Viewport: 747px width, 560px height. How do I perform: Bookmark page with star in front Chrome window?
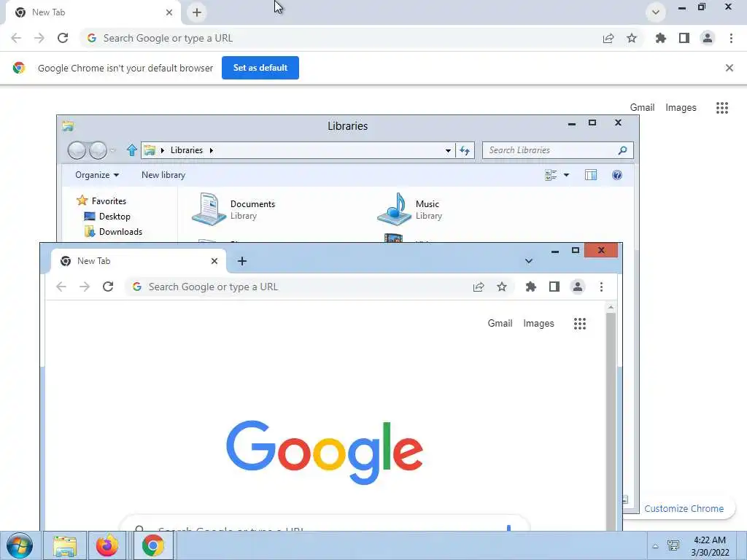502,287
